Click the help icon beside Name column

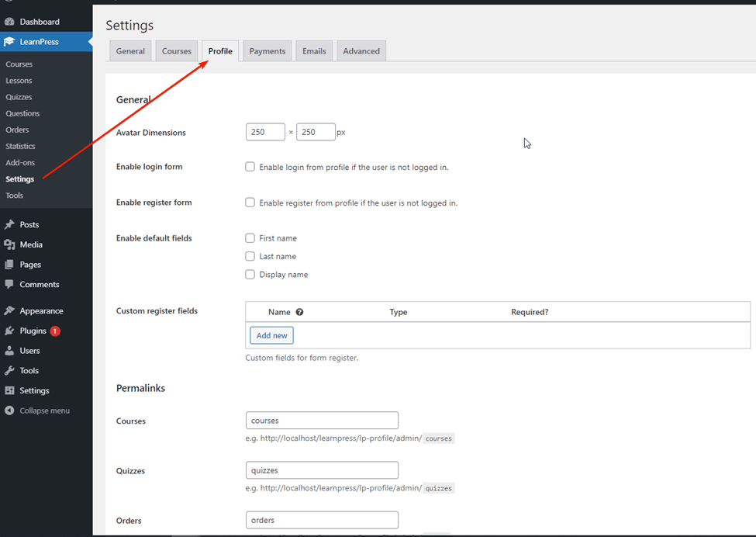click(299, 312)
